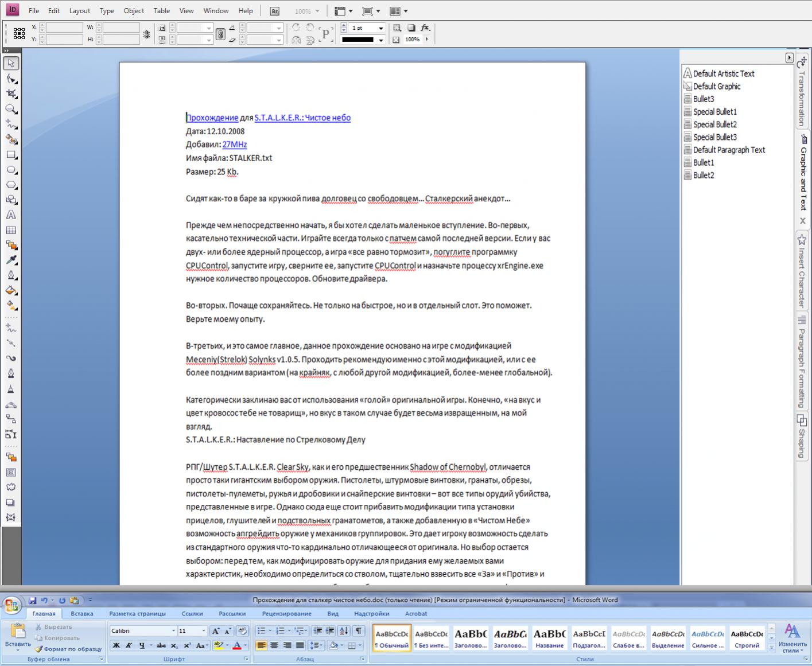
Task: Click the black stroke color swatch
Action: [x=358, y=40]
